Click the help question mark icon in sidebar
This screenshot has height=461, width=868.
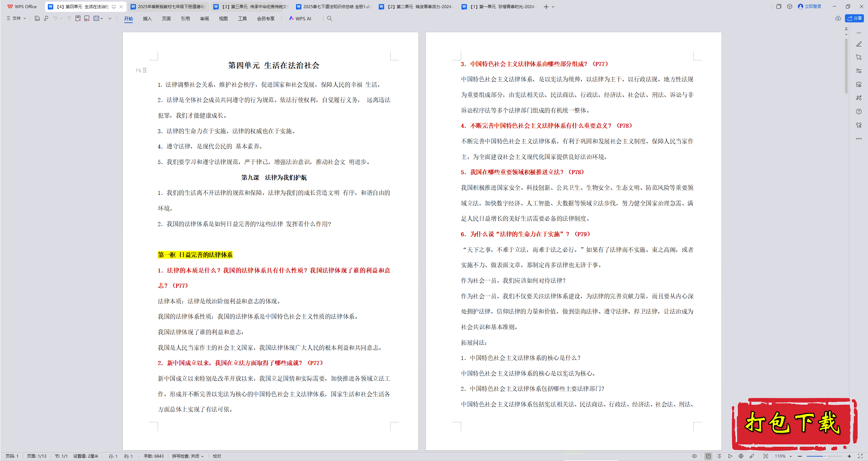coord(859,112)
